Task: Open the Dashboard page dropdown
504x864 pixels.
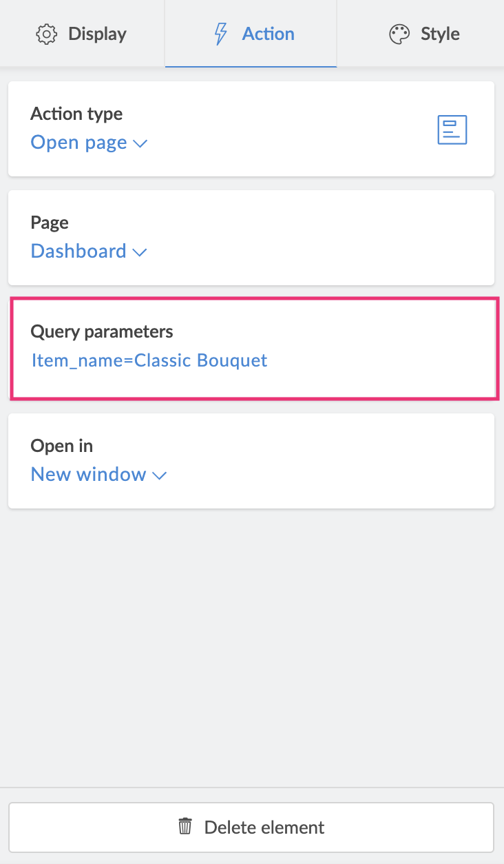Action: point(78,251)
